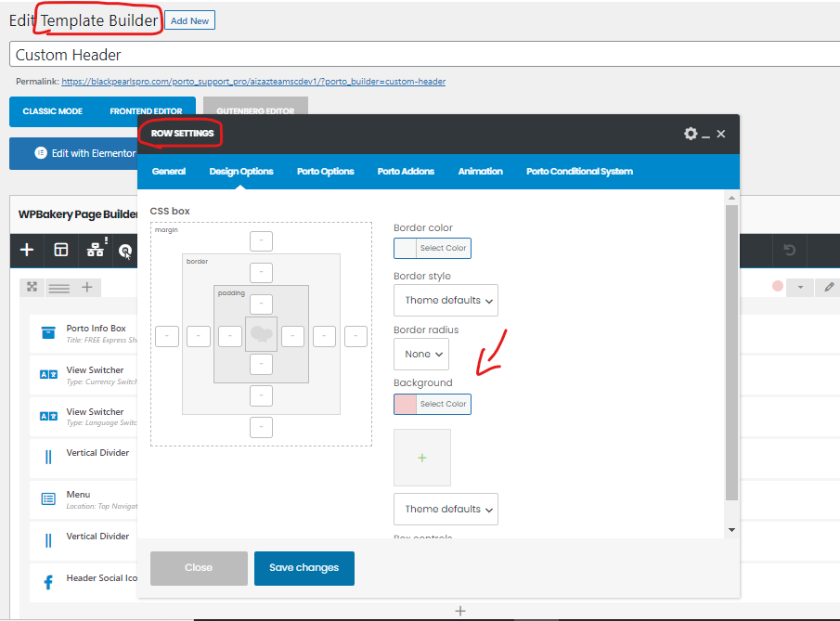
Task: Click the Menu element icon
Action: 48,498
